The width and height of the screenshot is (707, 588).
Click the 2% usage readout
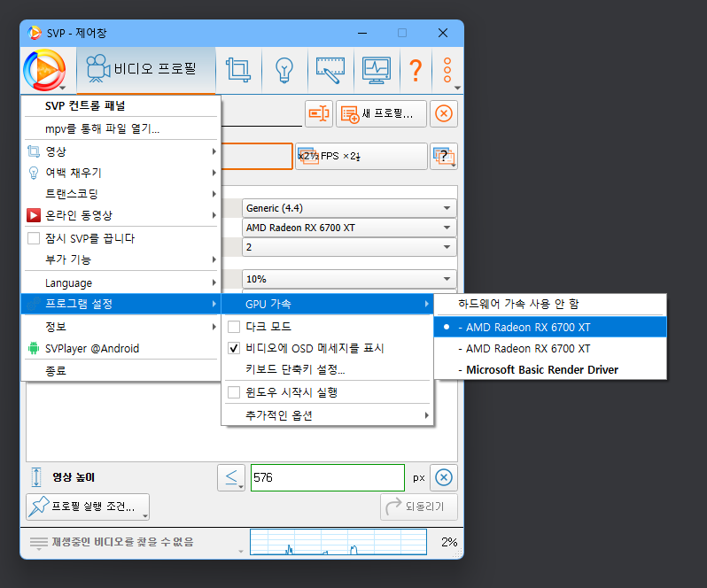click(449, 542)
